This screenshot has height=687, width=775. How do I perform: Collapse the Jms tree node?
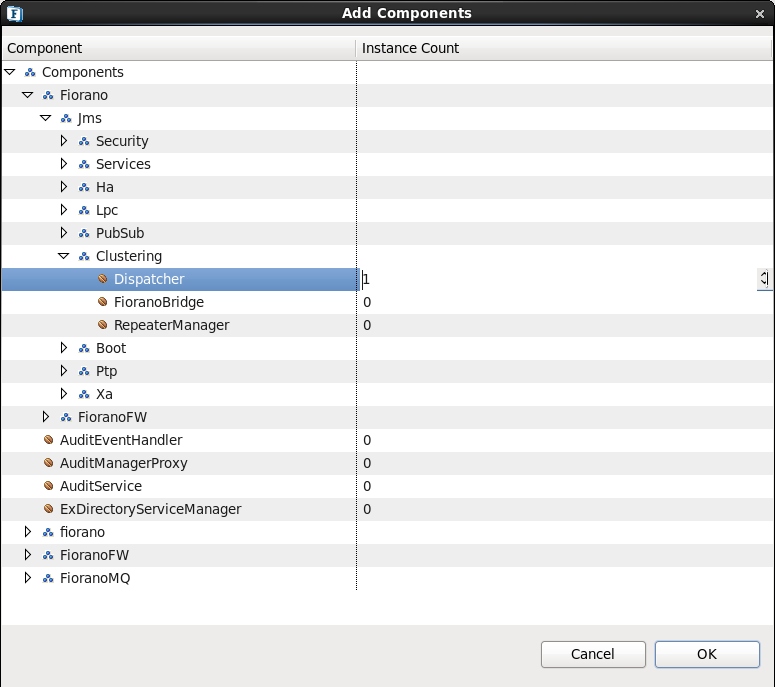pyautogui.click(x=45, y=118)
